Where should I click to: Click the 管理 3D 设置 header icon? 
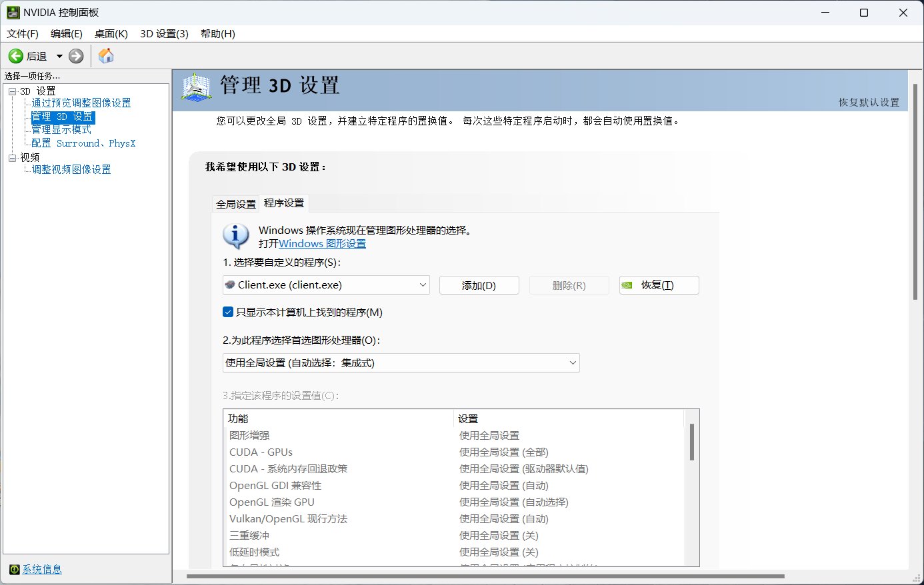196,87
